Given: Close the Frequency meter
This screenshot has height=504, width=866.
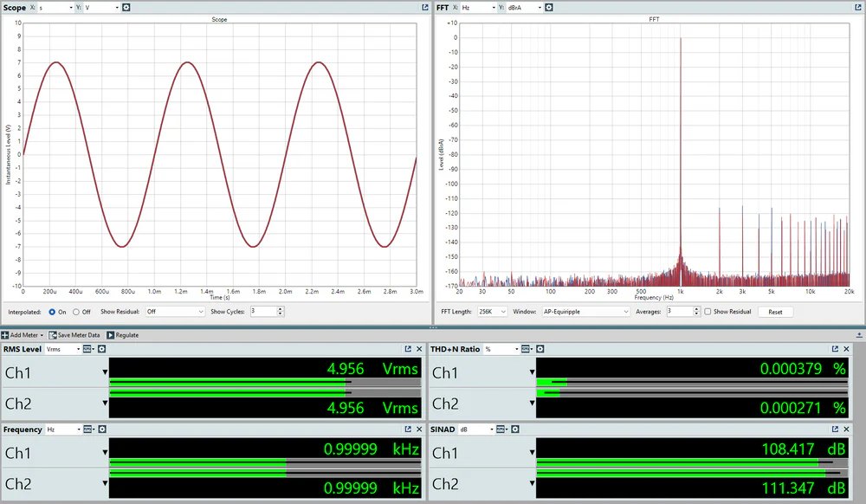Looking at the screenshot, I should pyautogui.click(x=419, y=429).
